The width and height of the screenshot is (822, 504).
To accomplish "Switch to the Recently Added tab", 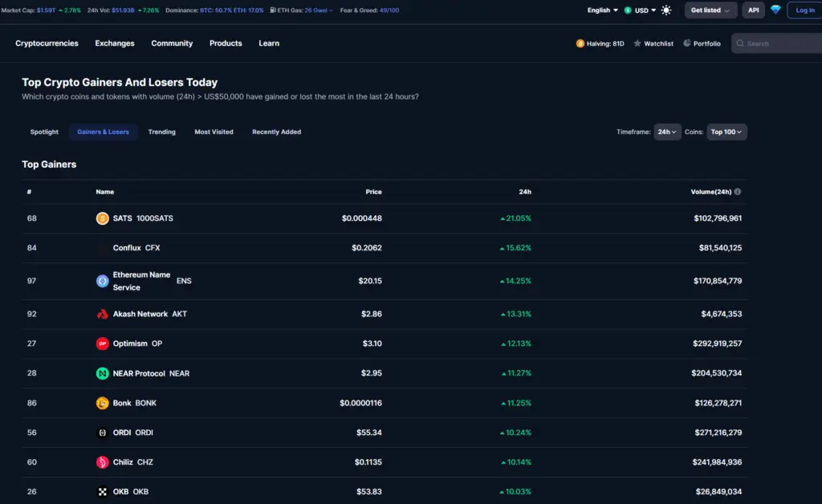I will click(277, 132).
